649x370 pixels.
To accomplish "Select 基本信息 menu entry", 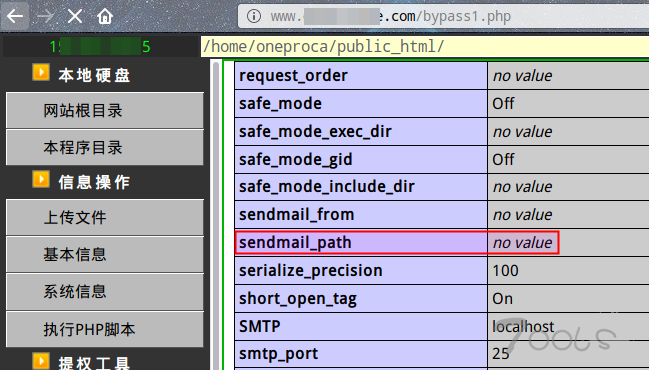I will (x=105, y=255).
